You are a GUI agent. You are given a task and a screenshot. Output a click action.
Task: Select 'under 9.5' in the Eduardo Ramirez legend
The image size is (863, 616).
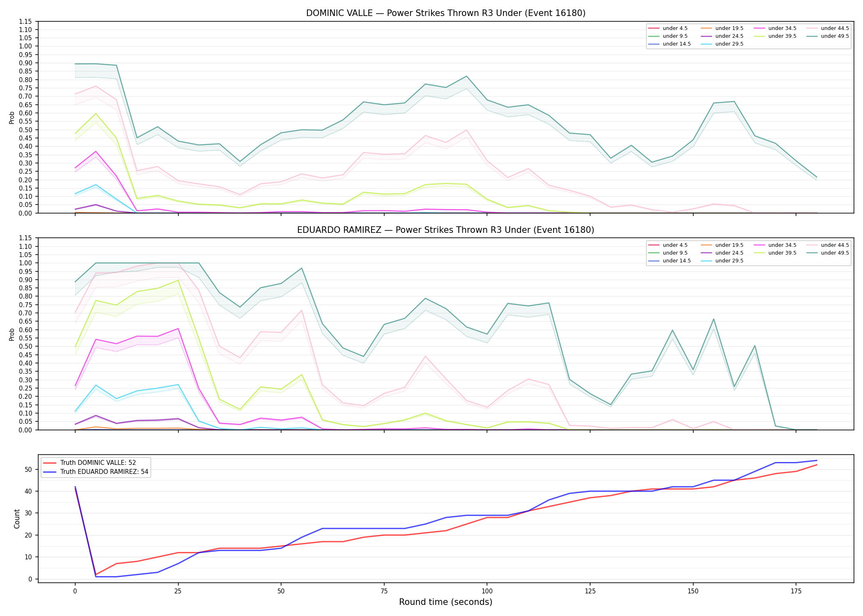point(675,253)
